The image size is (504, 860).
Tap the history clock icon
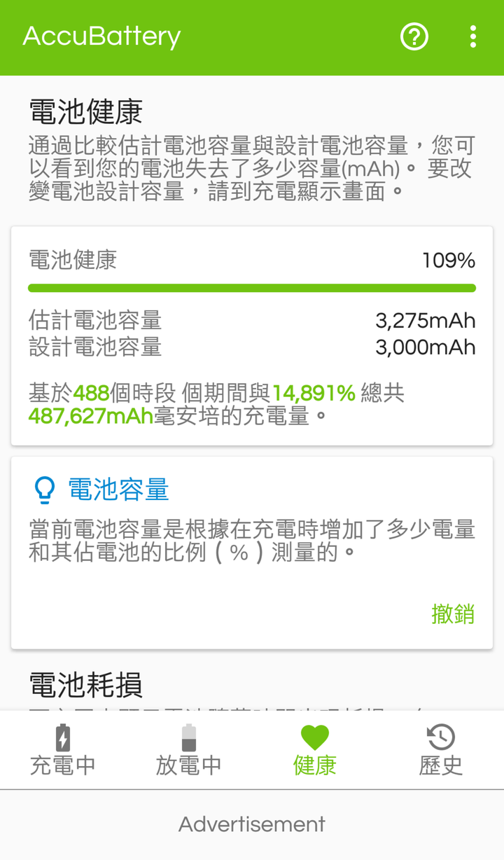pos(440,737)
